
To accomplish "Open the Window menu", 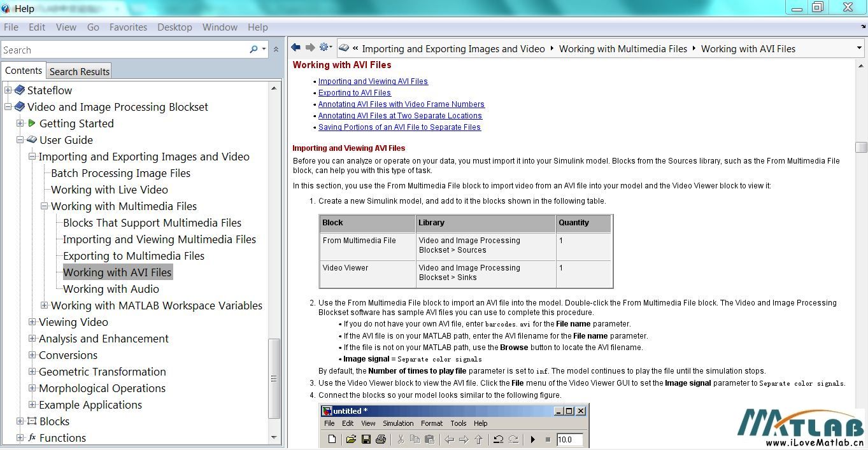I will (220, 27).
